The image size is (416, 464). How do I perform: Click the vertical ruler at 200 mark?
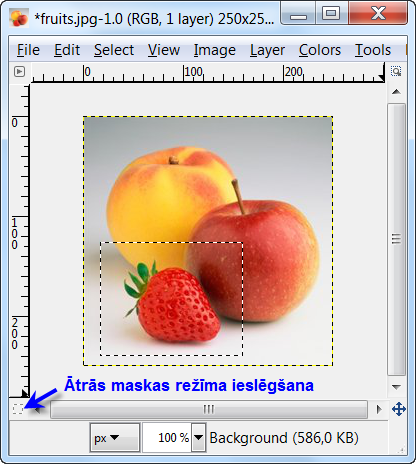click(x=15, y=333)
